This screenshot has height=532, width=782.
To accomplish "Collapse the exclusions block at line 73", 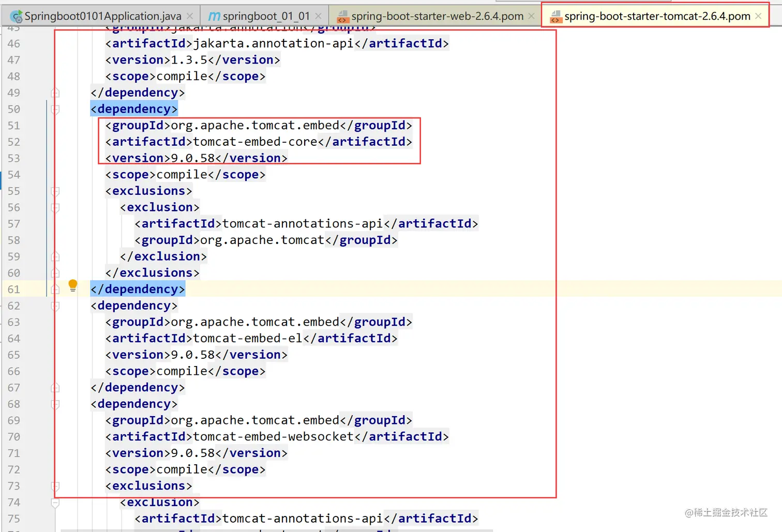I will (x=55, y=486).
